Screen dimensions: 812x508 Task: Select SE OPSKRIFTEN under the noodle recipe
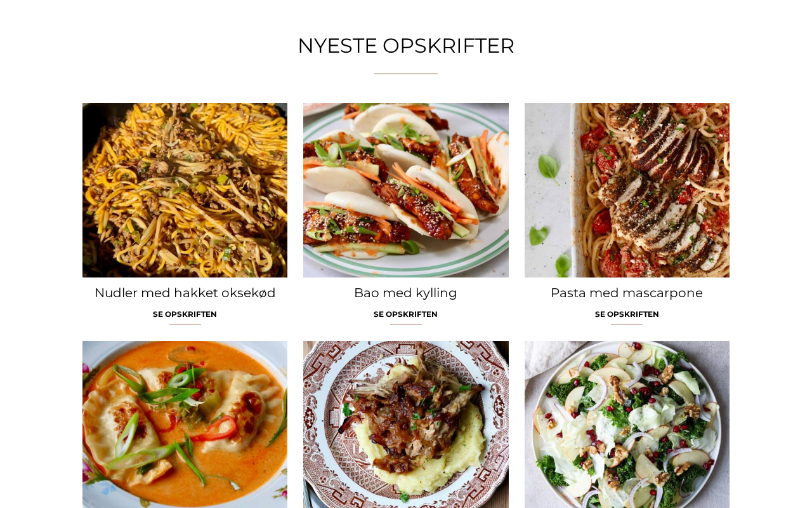pos(185,314)
